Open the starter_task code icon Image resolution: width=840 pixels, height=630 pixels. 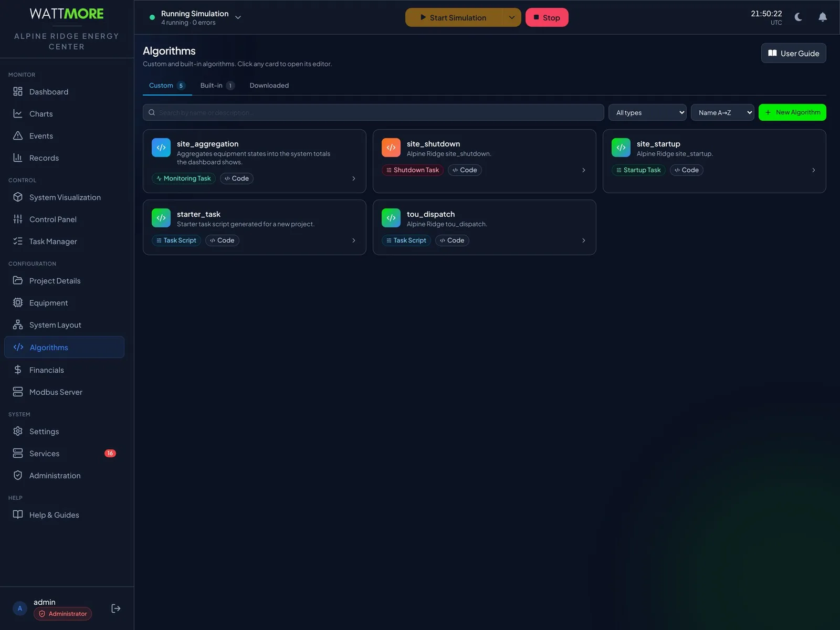[161, 218]
